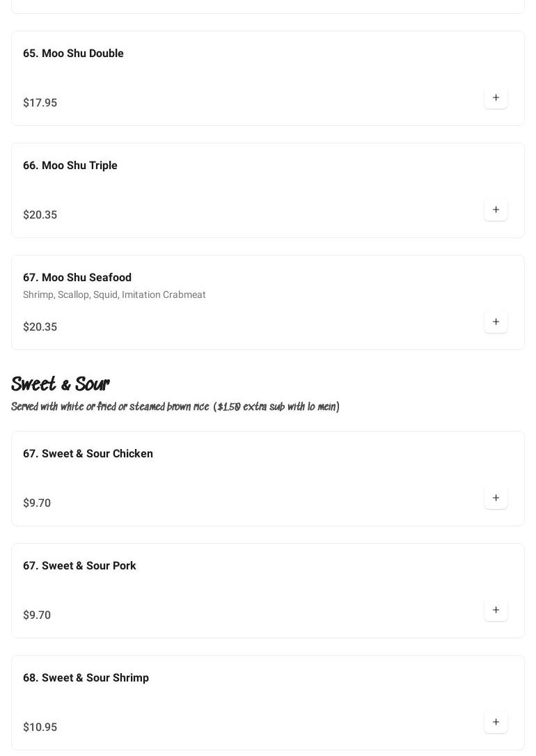Add Moo Shu Seafood using plus icon
The image size is (536, 756).
tap(496, 322)
